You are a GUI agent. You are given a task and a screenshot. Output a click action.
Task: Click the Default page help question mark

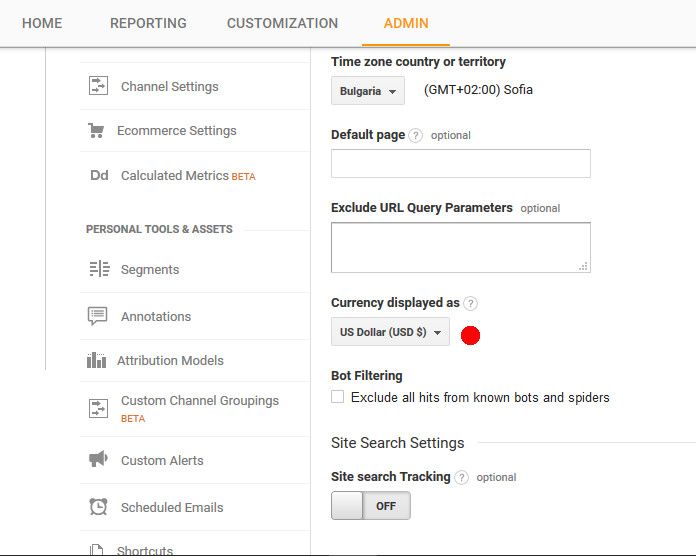tap(415, 135)
